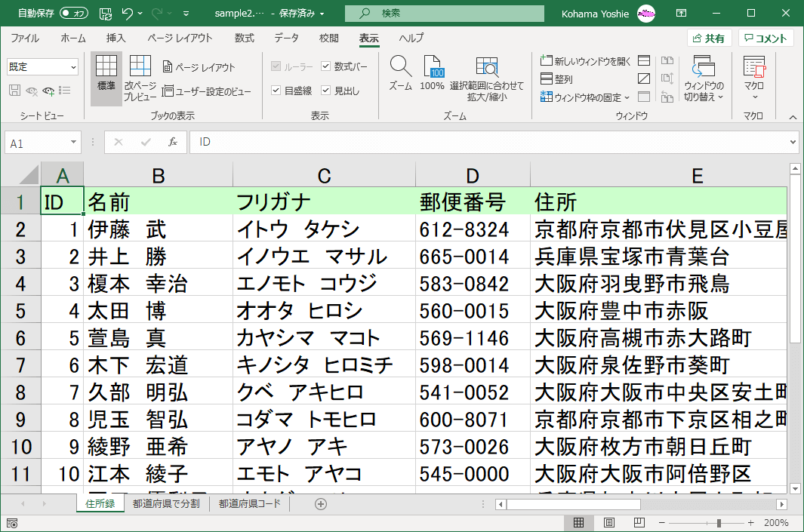Viewport: 804px width, 532px height.
Task: Switch to sheet 都道府県で分割
Action: [x=166, y=504]
